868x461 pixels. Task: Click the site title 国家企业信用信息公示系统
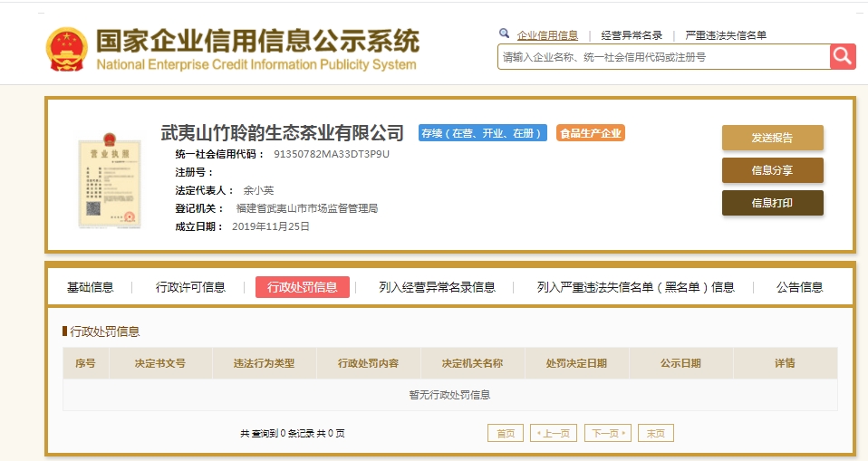point(257,41)
